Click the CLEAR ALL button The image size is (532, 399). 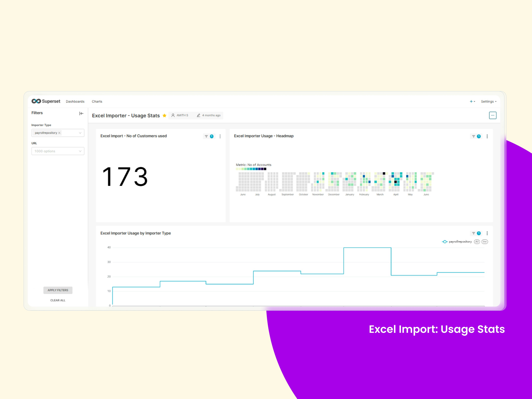(58, 300)
